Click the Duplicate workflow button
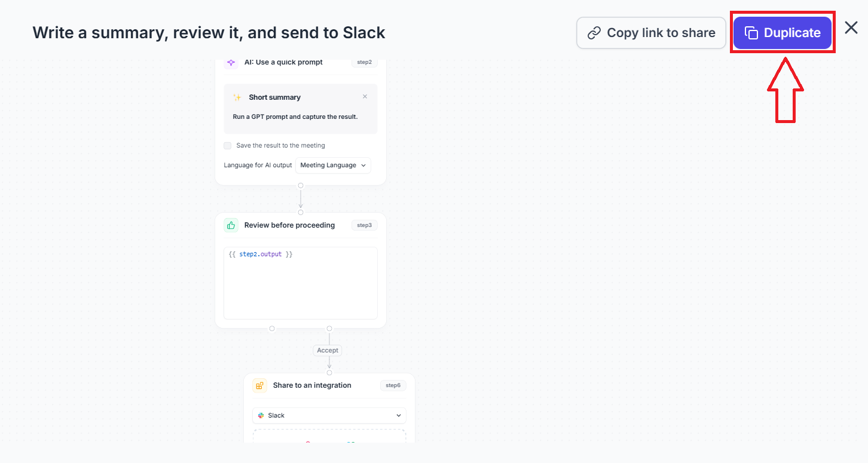868x463 pixels. (x=783, y=33)
